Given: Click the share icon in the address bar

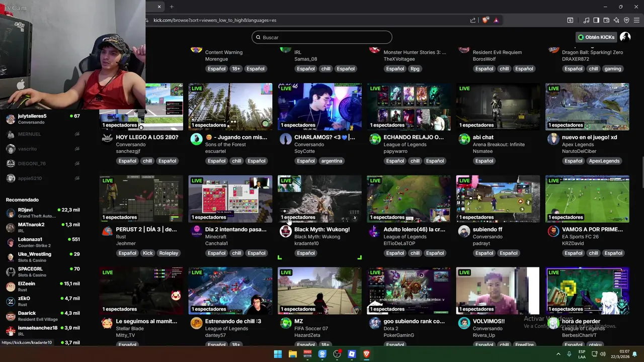Looking at the screenshot, I should coord(473,20).
